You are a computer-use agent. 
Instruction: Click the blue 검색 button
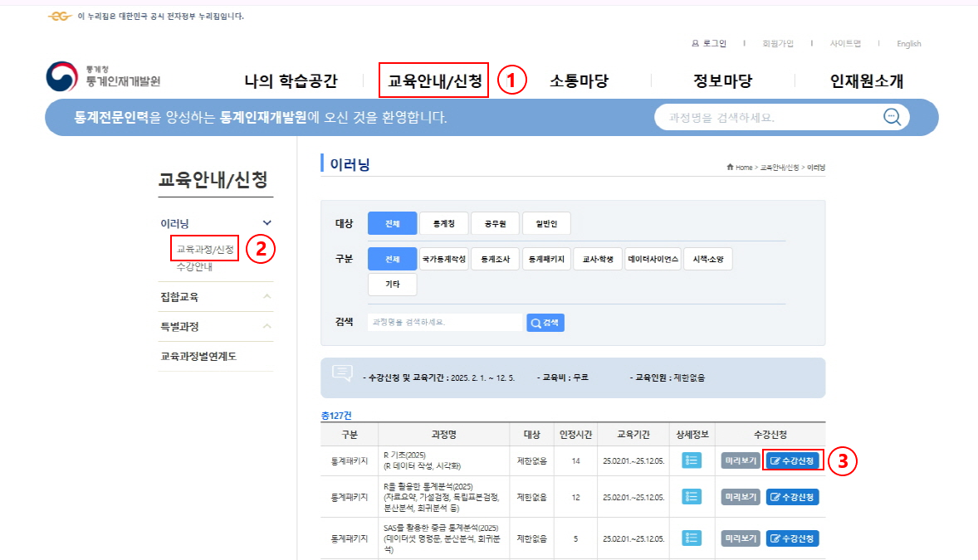click(x=545, y=323)
